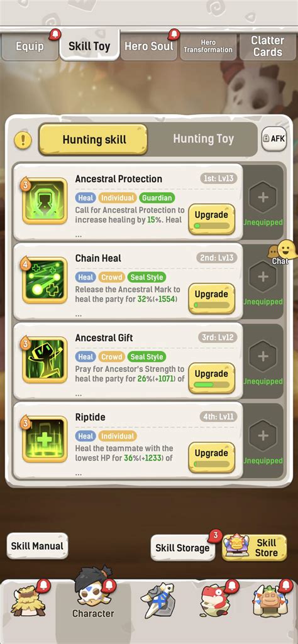Add toy in Chain Heal unequipped slot
This screenshot has width=298, height=644.
(263, 277)
